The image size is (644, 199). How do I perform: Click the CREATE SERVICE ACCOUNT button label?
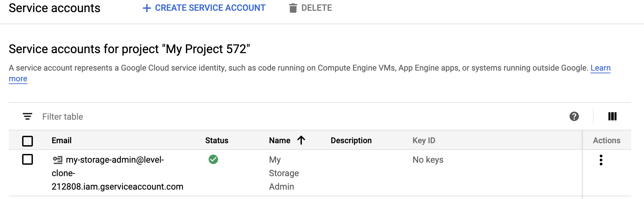coord(210,8)
